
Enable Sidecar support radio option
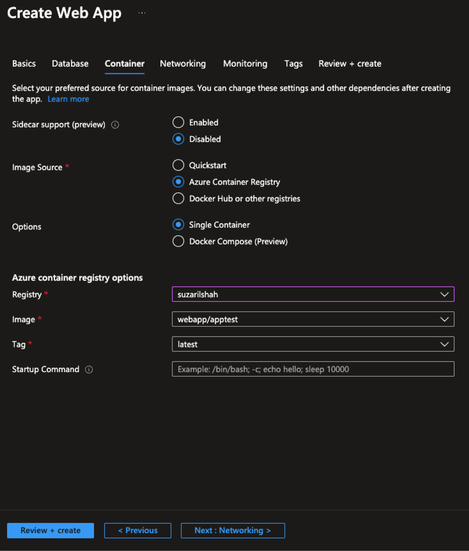click(x=178, y=122)
